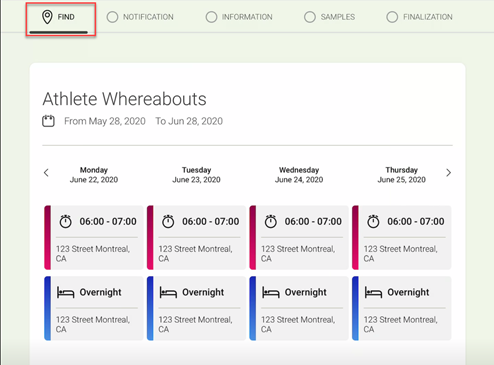
Task: Select Wednesday June 24, 2020 column header
Action: [299, 175]
